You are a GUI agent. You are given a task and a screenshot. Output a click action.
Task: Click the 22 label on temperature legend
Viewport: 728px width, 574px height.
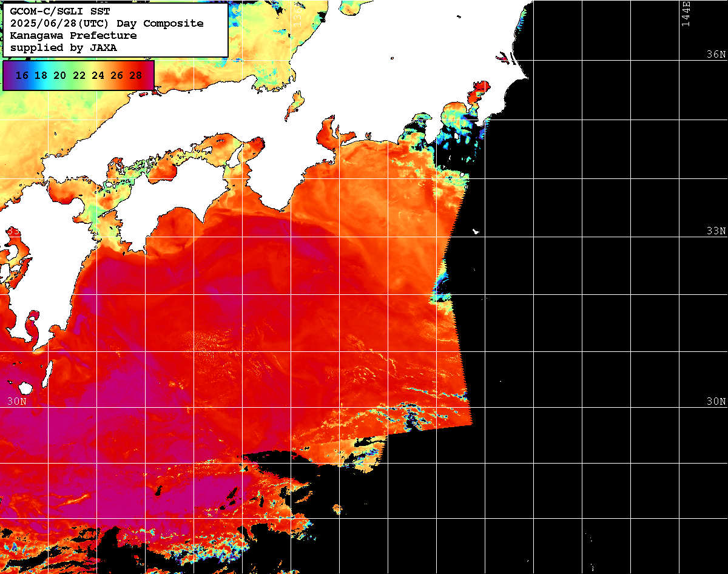79,76
